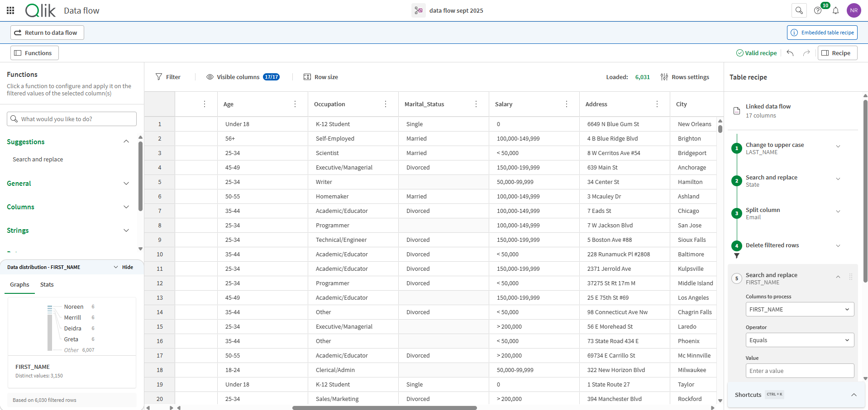Click the Enter a value field
The height and width of the screenshot is (410, 868).
799,371
